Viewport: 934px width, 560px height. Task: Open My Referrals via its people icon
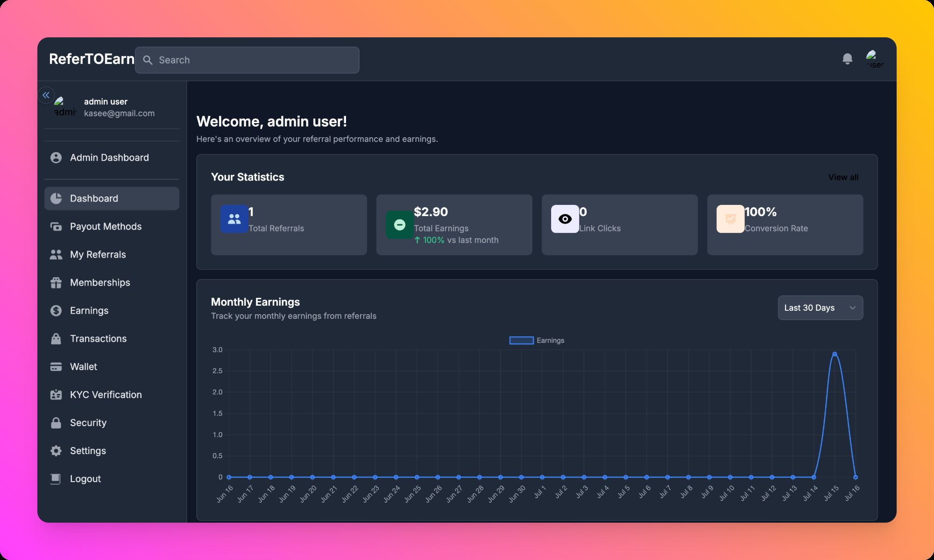(56, 254)
